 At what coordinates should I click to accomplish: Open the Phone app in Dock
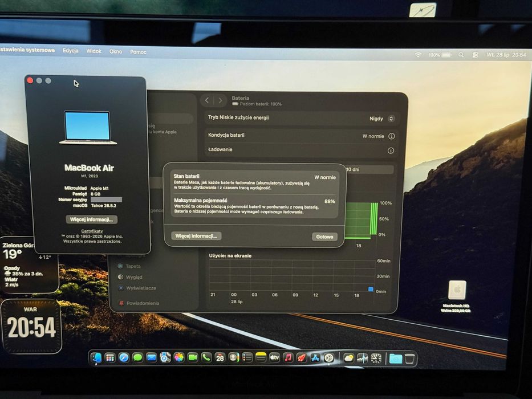tap(206, 357)
